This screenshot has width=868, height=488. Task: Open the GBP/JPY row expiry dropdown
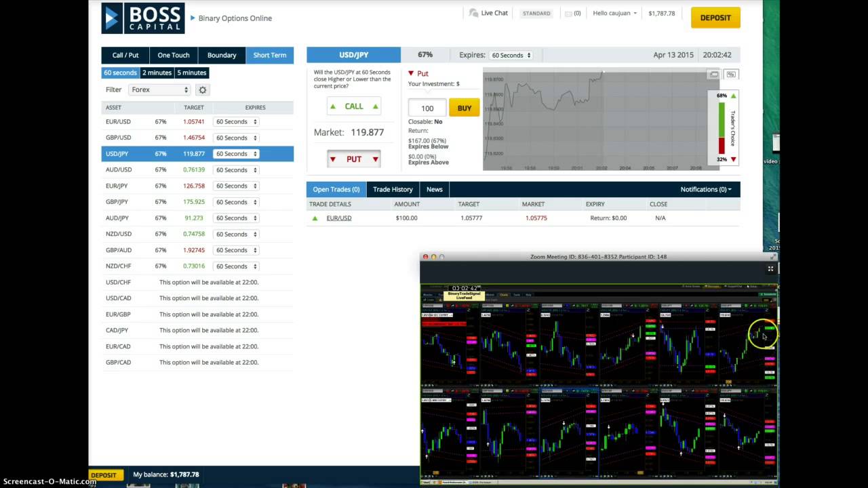click(x=235, y=202)
